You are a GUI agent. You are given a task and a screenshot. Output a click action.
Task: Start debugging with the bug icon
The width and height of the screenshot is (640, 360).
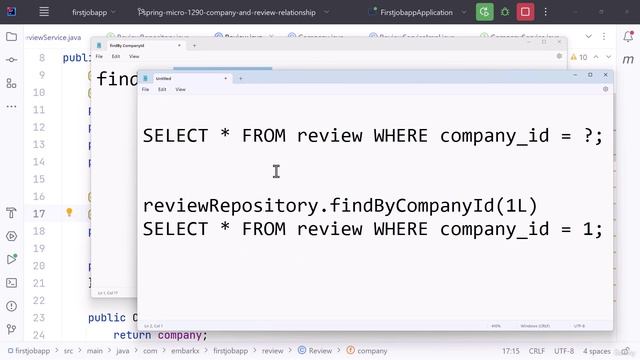(505, 12)
